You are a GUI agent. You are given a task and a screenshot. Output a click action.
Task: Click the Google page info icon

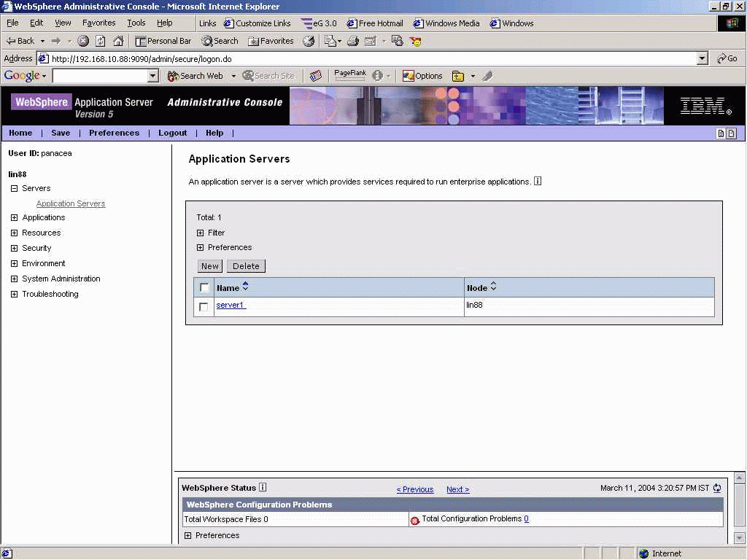click(378, 76)
